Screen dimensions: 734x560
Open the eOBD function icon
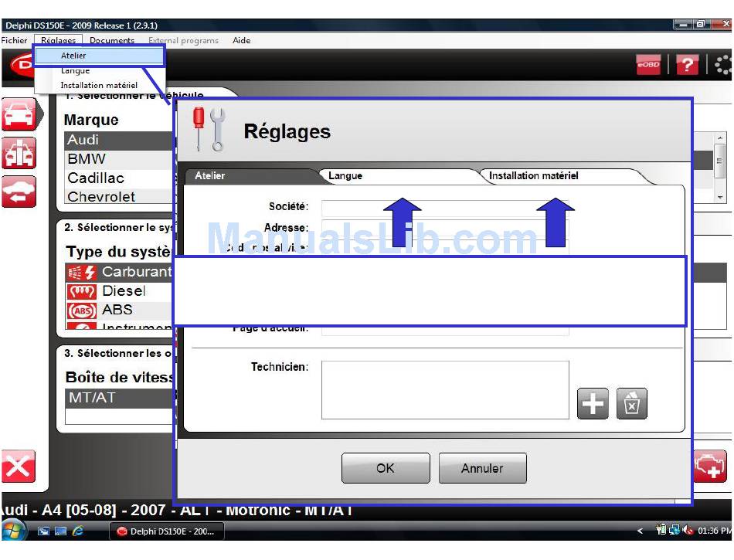click(648, 65)
